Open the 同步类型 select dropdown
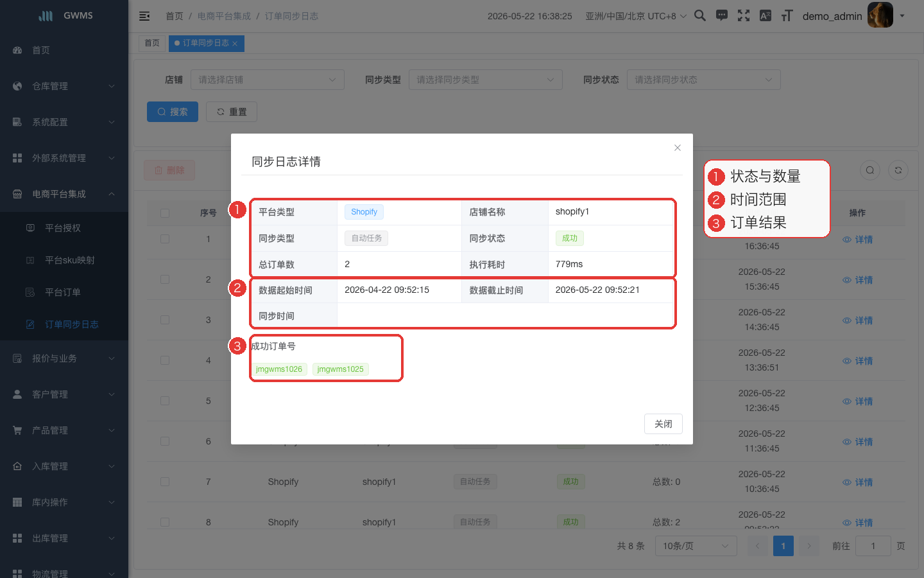Screen dimensions: 924x578 tap(486, 80)
